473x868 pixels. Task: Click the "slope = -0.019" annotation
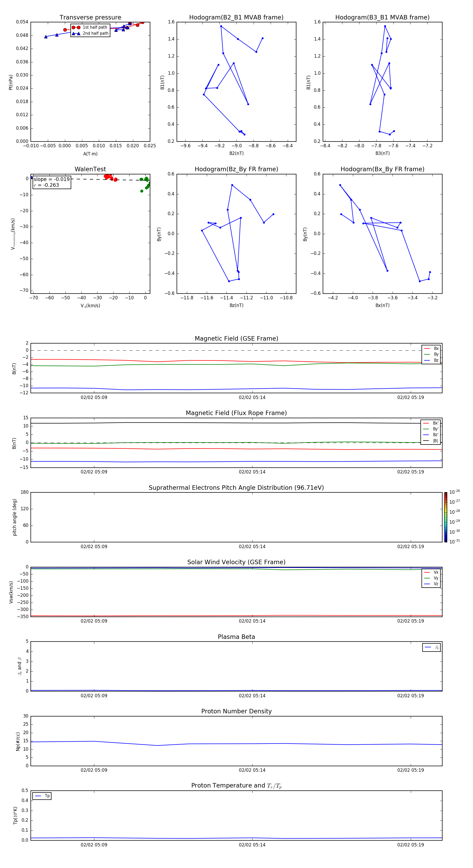pyautogui.click(x=52, y=179)
